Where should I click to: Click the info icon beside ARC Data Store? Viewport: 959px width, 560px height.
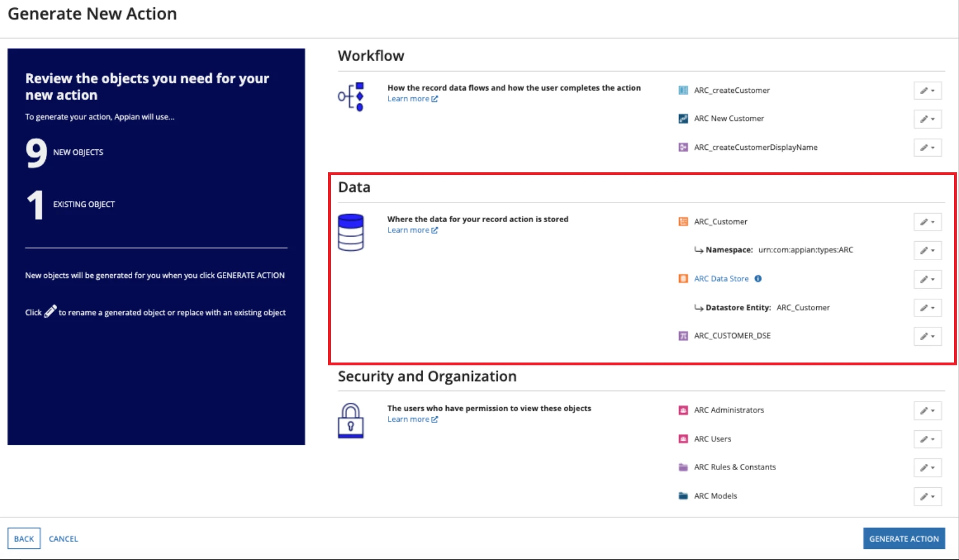point(758,279)
